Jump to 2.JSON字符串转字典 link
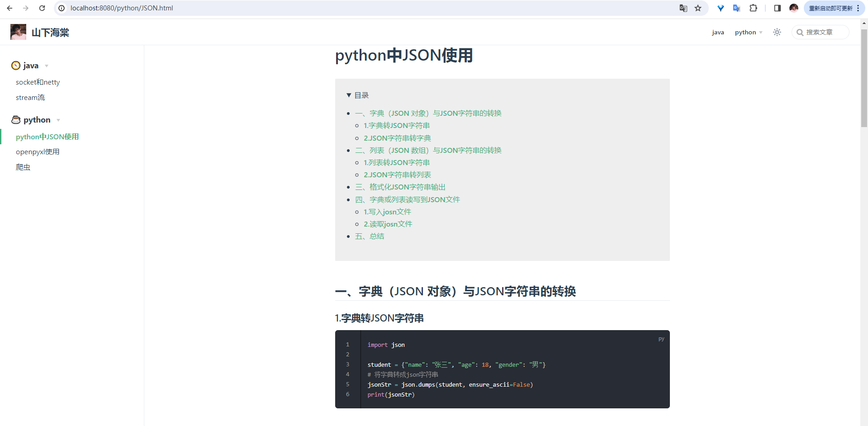The width and height of the screenshot is (868, 426). (x=398, y=138)
